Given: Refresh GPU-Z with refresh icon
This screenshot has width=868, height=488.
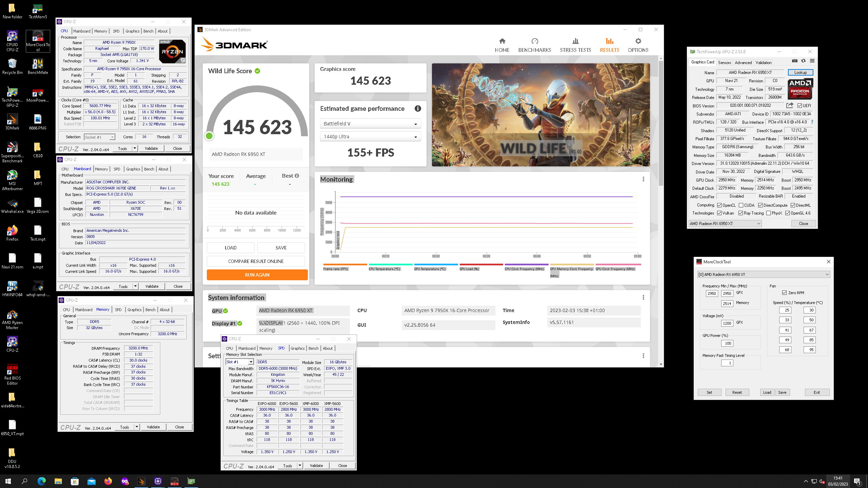Looking at the screenshot, I should (803, 61).
